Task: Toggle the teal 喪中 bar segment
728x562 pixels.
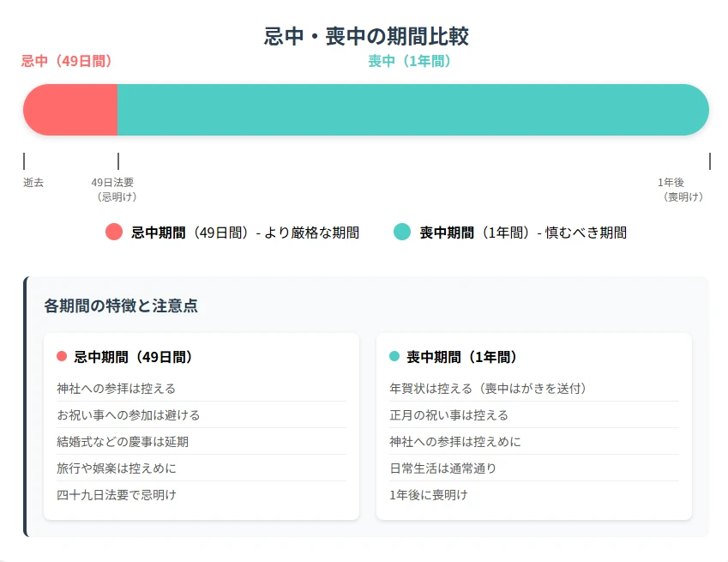Action: pyautogui.click(x=412, y=109)
